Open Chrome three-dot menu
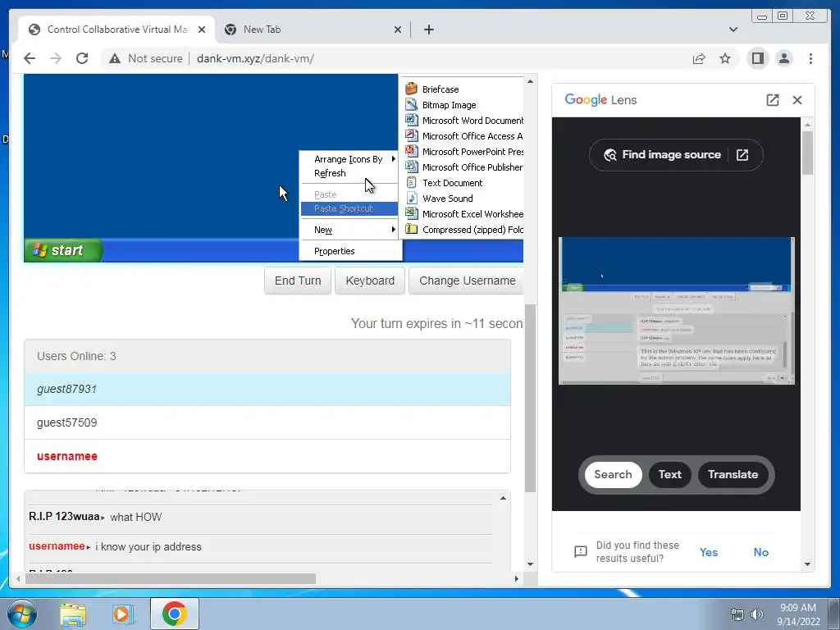This screenshot has height=630, width=840. point(810,58)
